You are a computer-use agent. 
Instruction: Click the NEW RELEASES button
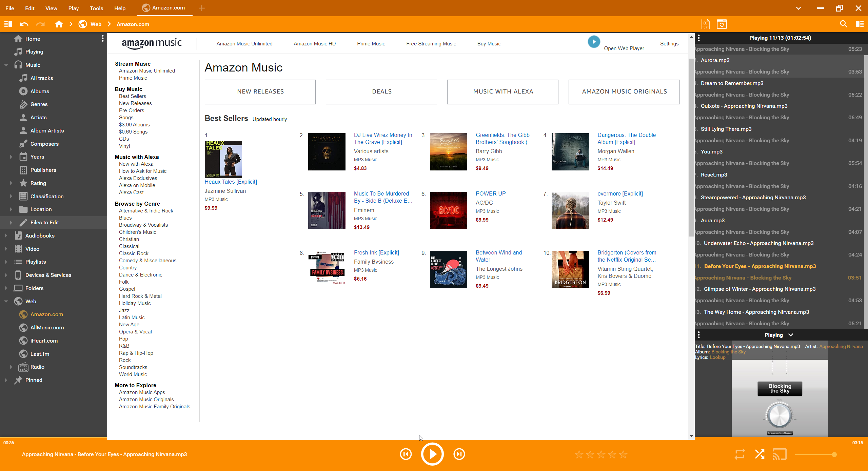pyautogui.click(x=260, y=92)
